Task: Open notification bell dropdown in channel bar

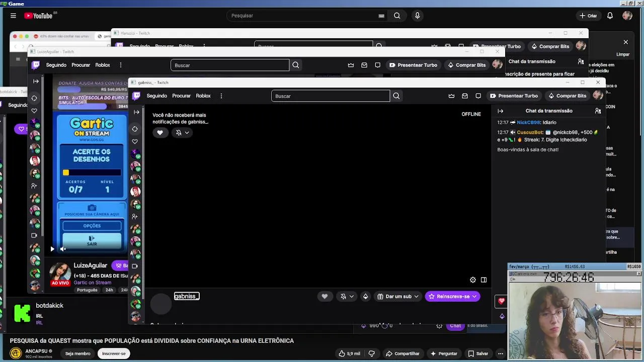Action: coord(347,297)
